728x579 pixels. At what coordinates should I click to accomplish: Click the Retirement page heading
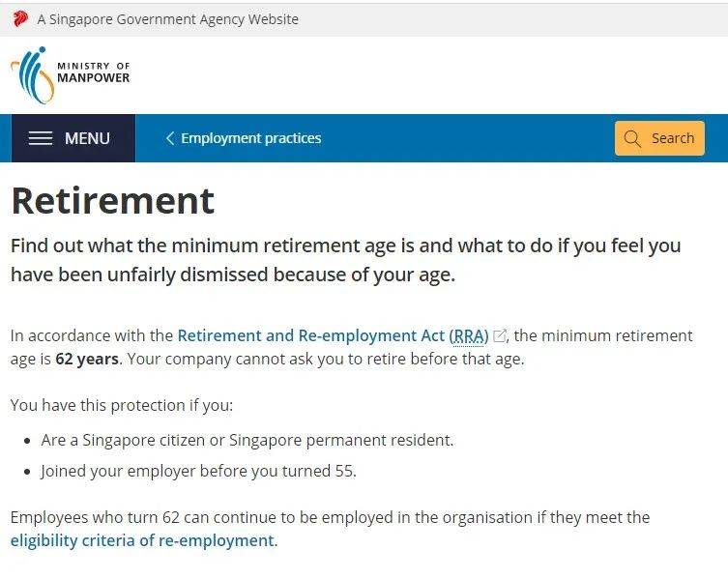113,200
